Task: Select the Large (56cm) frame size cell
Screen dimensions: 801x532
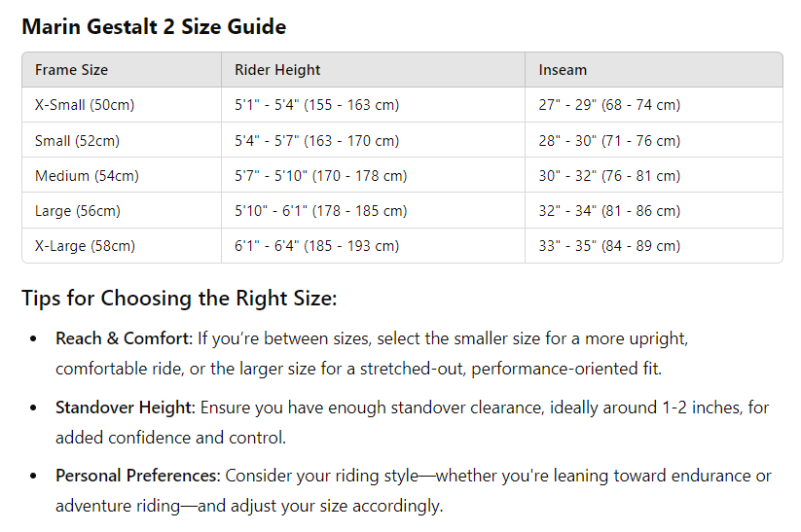Action: 78,211
